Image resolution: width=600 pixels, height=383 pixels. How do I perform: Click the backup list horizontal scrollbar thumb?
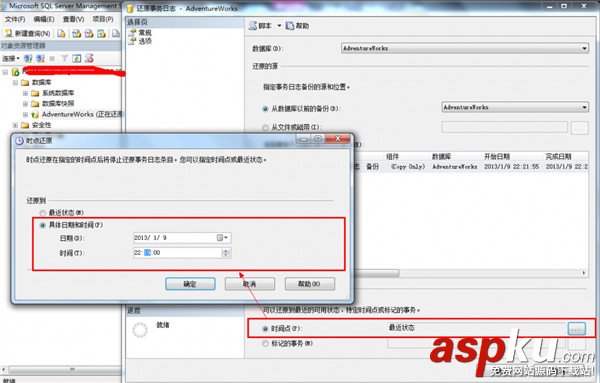377,273
